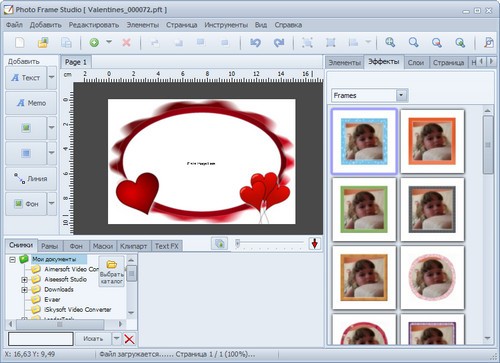Screen dimensions: 500x363
Task: Switch to the Text FX bottom tab
Action: click(x=167, y=246)
